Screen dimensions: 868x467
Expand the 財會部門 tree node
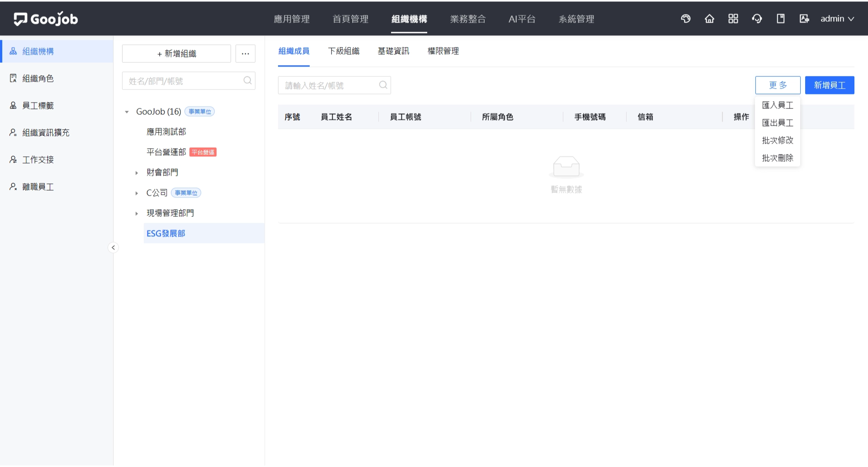[x=137, y=173]
